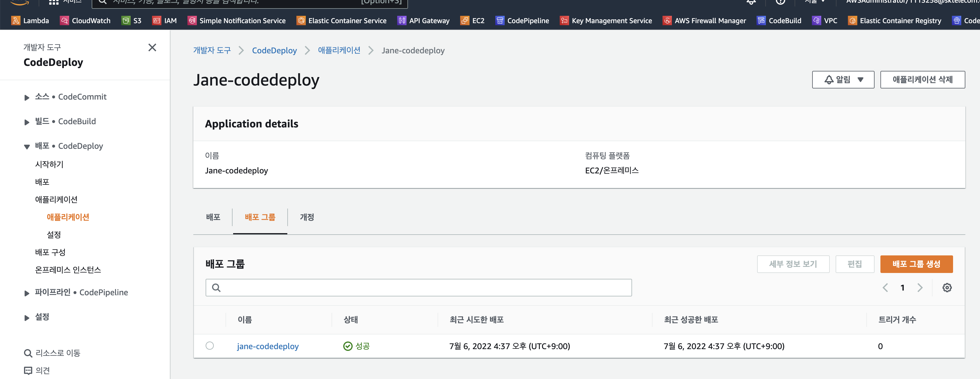Click the magnifier icon in search box

(216, 288)
